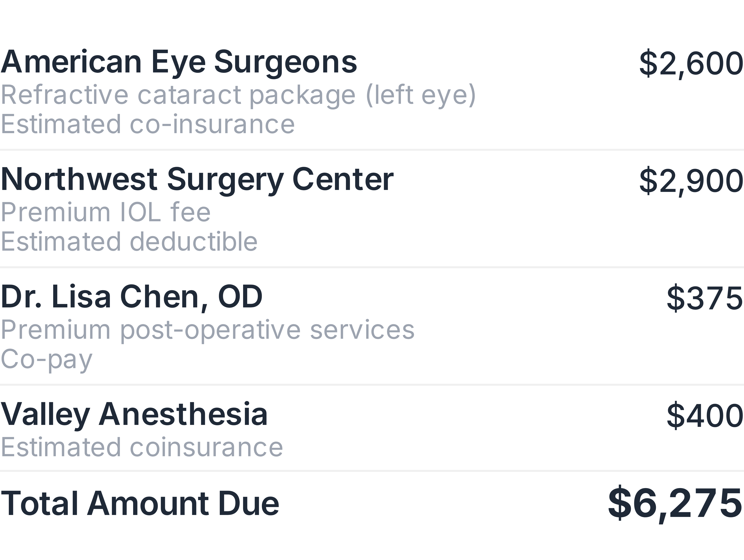Select the Northwest Surgery Center heading

197,180
